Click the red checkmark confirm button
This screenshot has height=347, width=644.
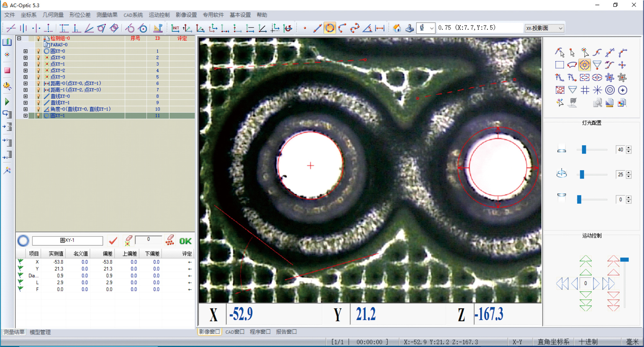113,241
